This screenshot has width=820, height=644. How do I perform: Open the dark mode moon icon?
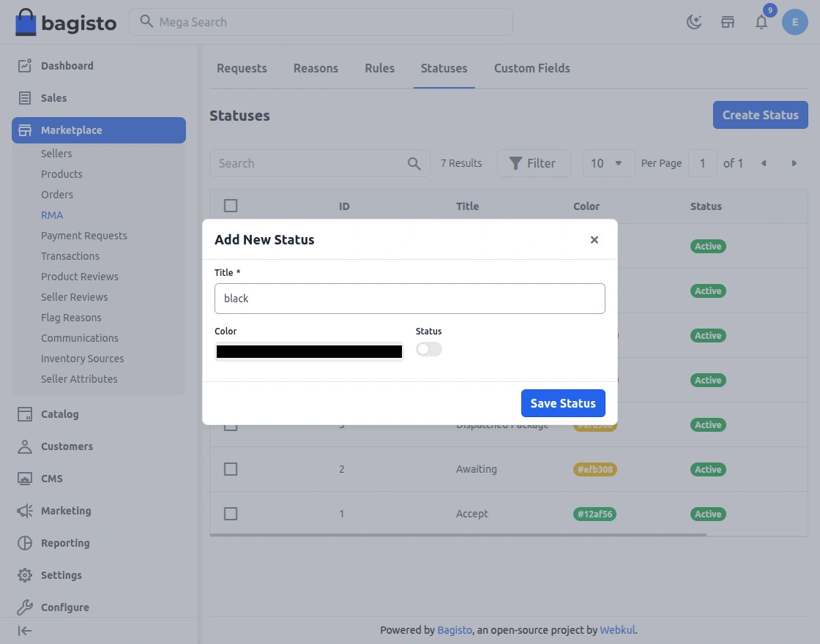tap(693, 22)
